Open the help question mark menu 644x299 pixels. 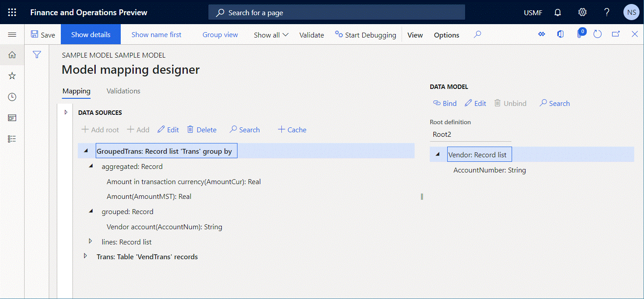coord(607,13)
